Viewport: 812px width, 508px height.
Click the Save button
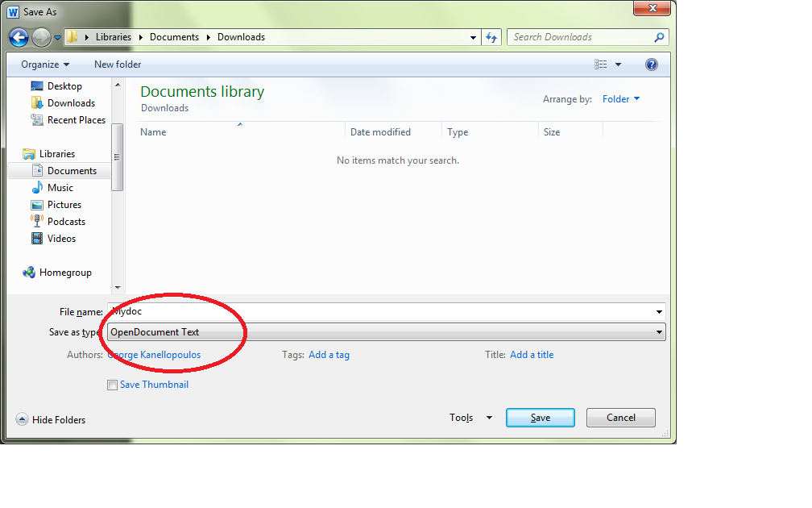540,418
